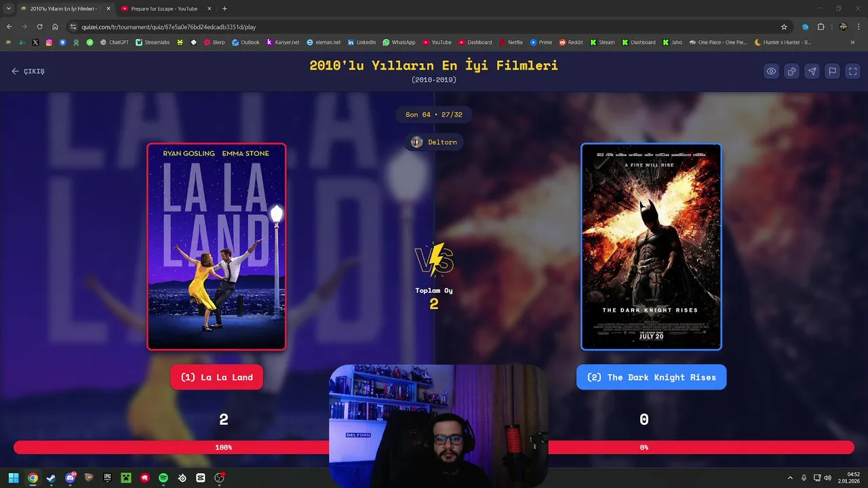Open Steam from the taskbar
868x488 pixels.
point(51,478)
